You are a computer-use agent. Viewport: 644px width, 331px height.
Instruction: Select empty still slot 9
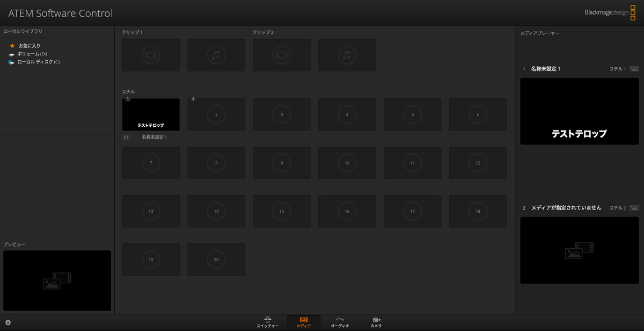pyautogui.click(x=282, y=163)
